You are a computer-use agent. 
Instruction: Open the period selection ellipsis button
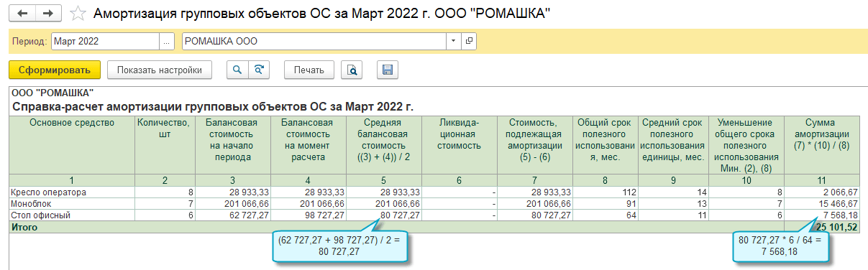167,42
